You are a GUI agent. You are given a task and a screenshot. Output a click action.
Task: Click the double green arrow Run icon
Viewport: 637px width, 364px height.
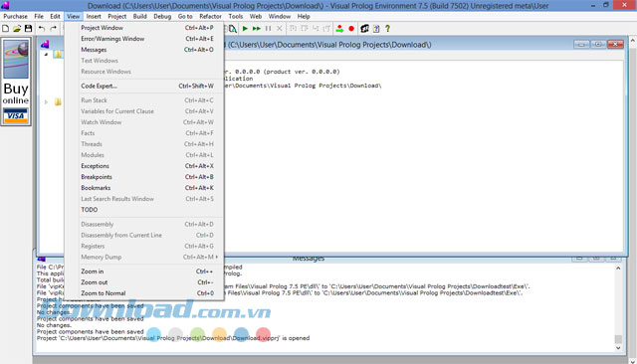click(257, 29)
